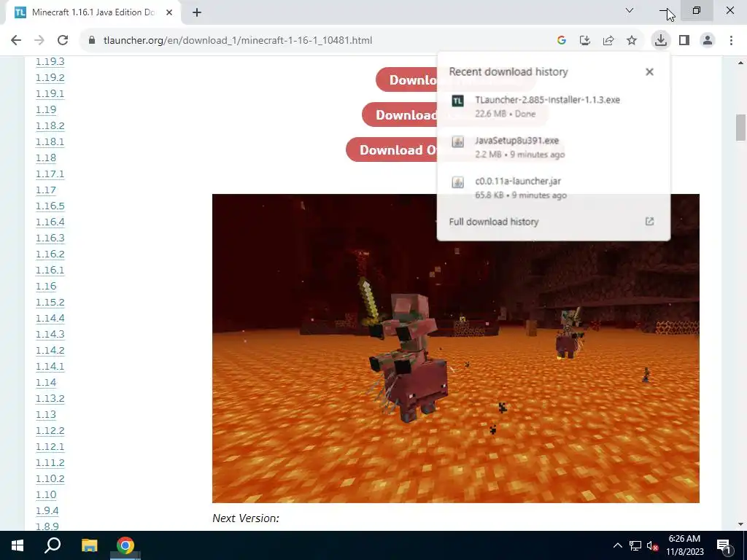This screenshot has width=747, height=560.
Task: Click the external link icon beside Full download history
Action: click(649, 222)
